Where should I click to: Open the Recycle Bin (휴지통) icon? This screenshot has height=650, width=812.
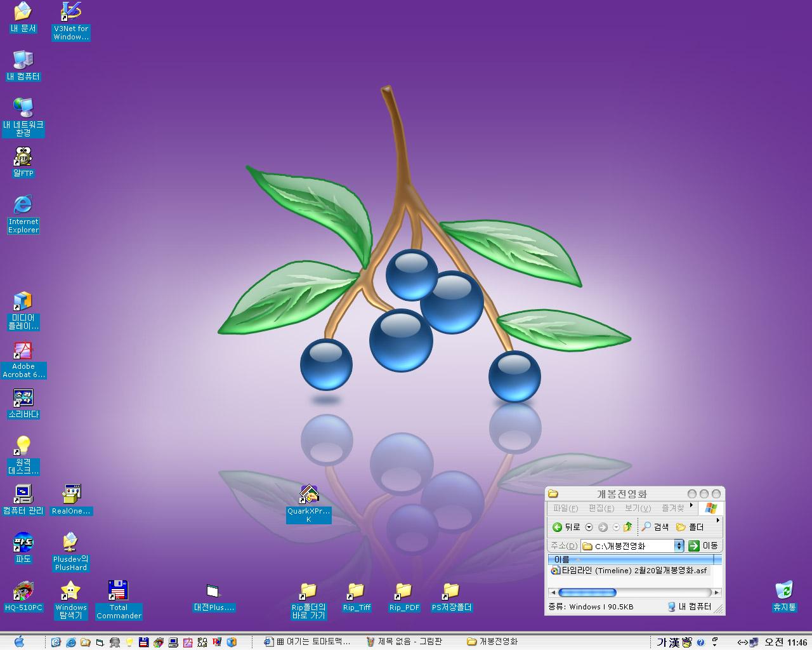[784, 591]
